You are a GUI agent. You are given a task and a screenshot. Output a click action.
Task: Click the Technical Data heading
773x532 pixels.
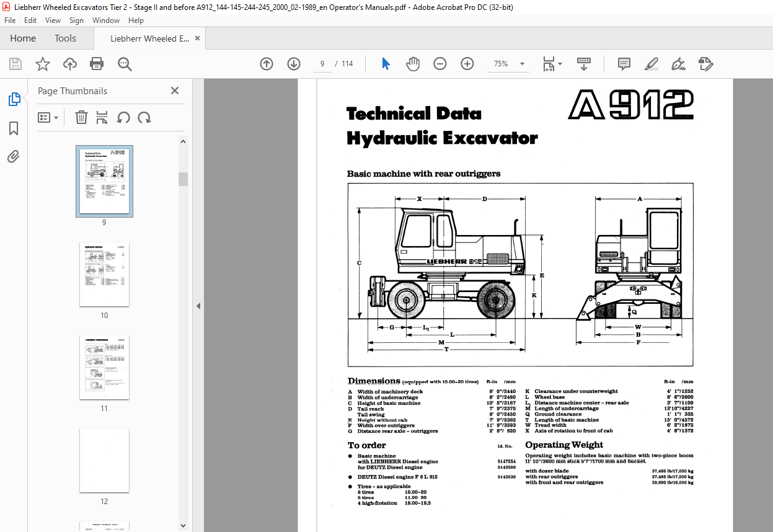point(413,113)
